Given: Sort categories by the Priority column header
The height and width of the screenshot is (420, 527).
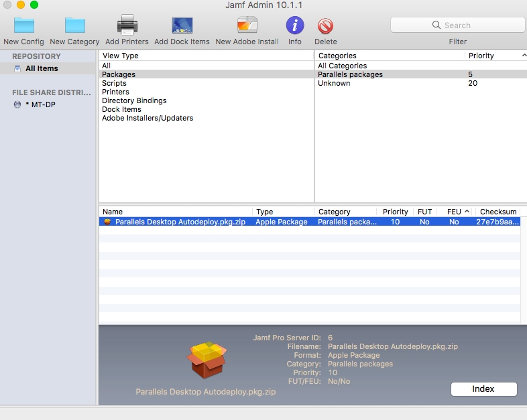Looking at the screenshot, I should point(481,56).
